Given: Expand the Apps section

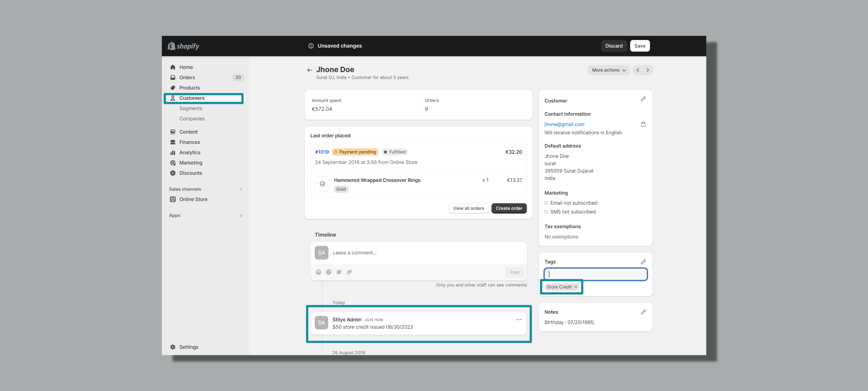Looking at the screenshot, I should coord(241,215).
